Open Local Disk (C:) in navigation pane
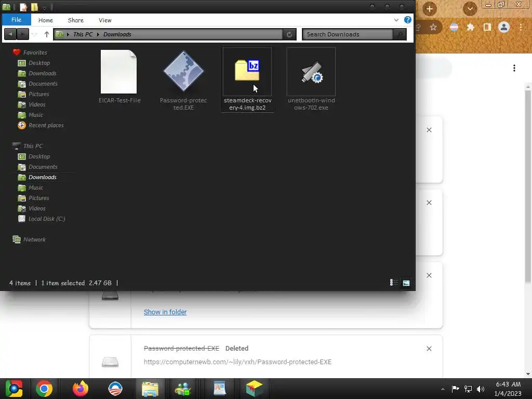 tap(46, 219)
